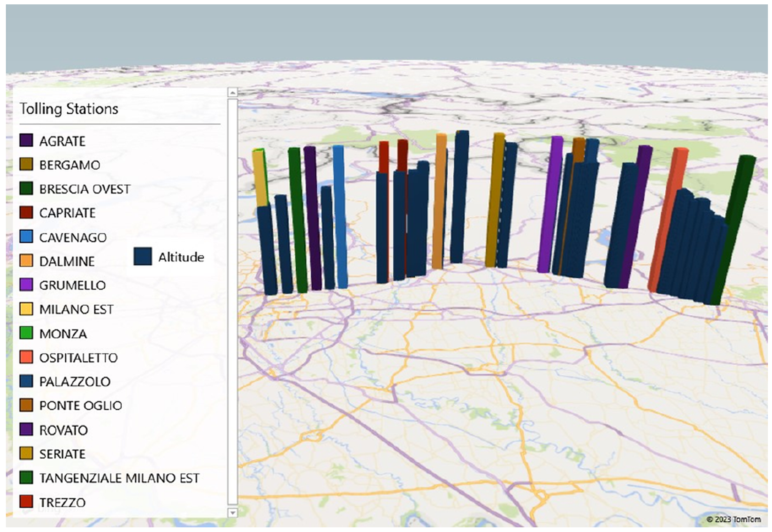Select the ROVATO purple legend swatch

click(x=26, y=429)
